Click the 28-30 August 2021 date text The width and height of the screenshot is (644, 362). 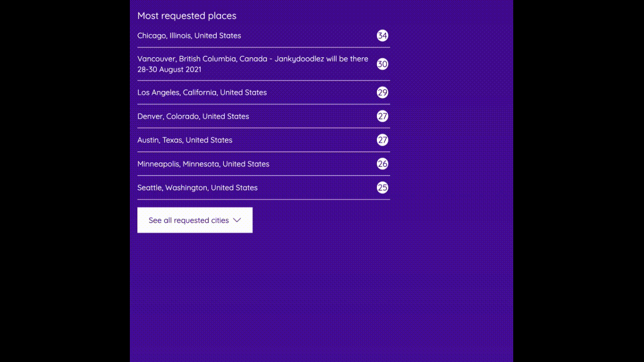tap(169, 69)
